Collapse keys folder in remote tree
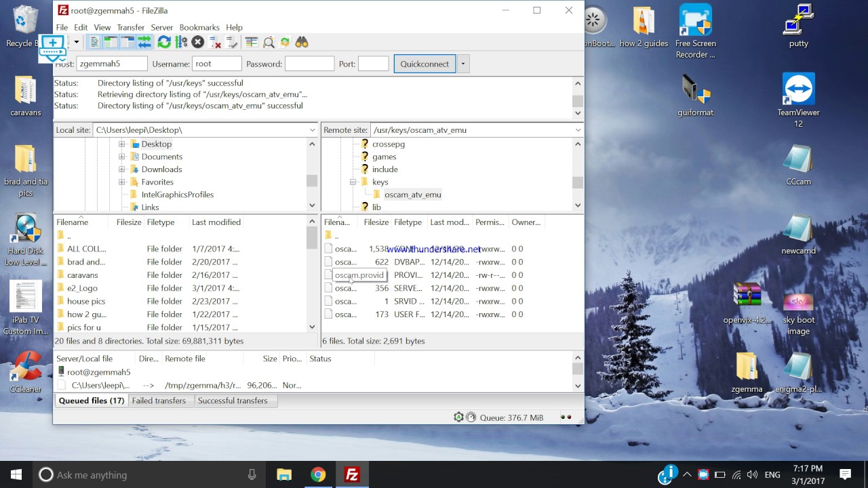This screenshot has height=488, width=868. point(353,182)
